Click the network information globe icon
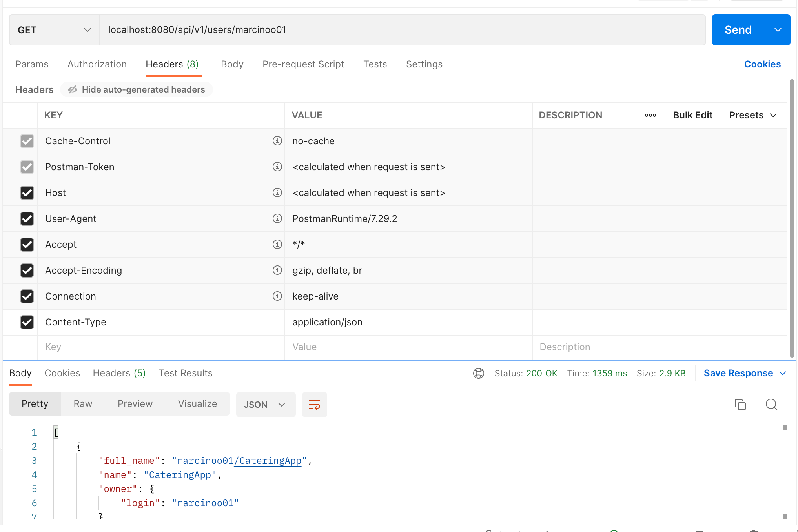This screenshot has width=798, height=532. [478, 373]
